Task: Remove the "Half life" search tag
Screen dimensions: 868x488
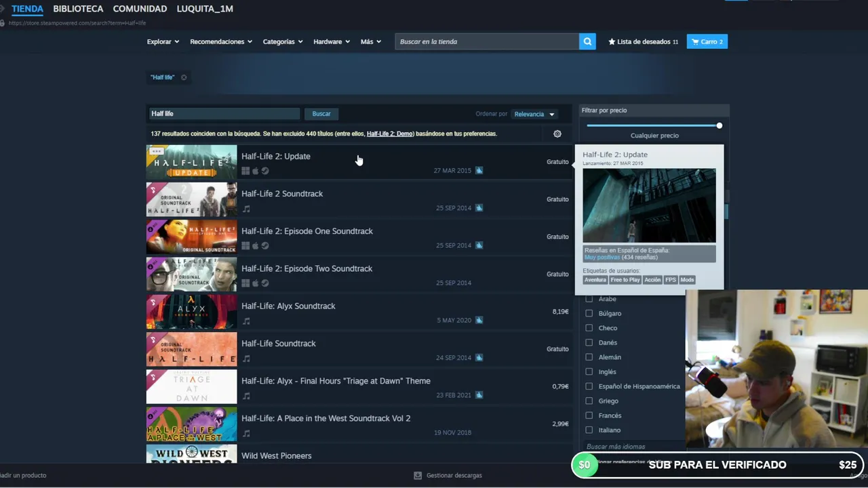Action: (x=184, y=77)
